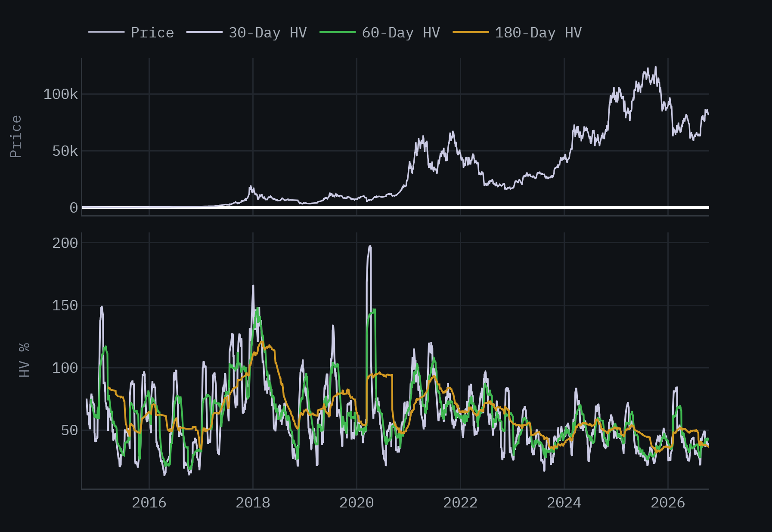Toggle the 180-Day HV legend entry

pyautogui.click(x=517, y=33)
